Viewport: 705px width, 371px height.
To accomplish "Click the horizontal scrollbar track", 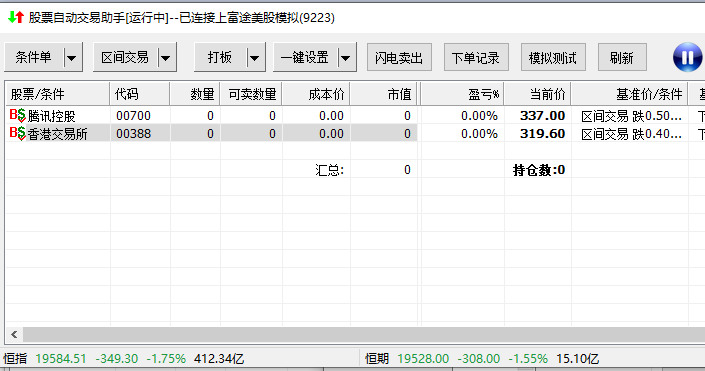I will coord(364,335).
